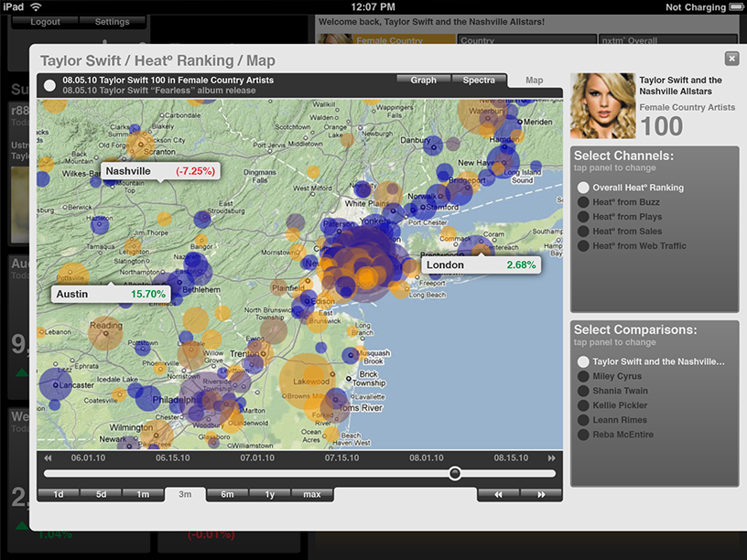Select Heat° from Plays channel
The image size is (747, 560).
[620, 217]
